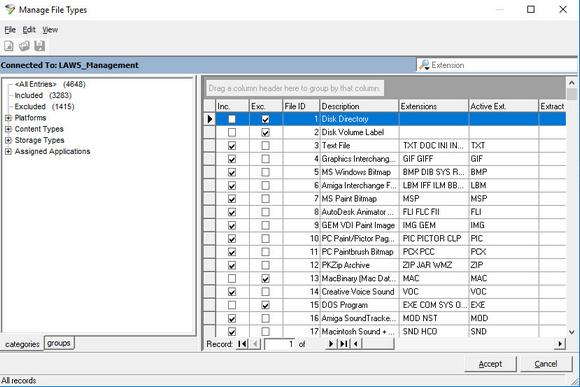Check Inc. box for MacBinary row
Image resolution: width=580 pixels, height=387 pixels.
pos(232,279)
